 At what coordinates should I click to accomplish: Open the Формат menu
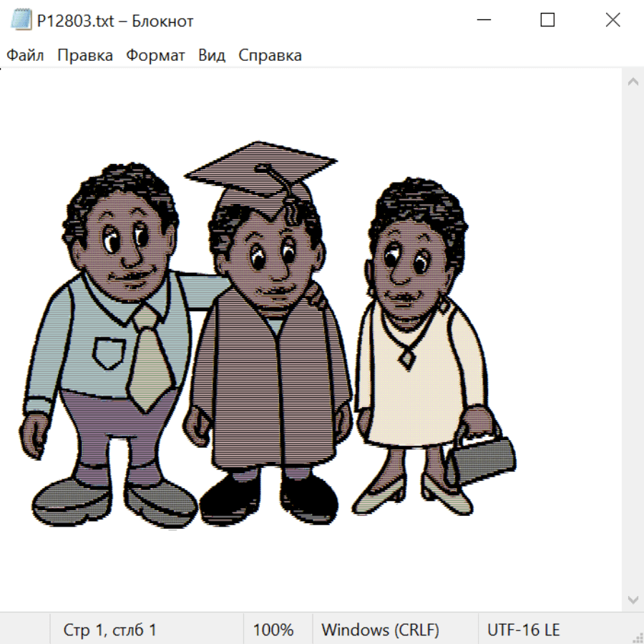coord(155,56)
